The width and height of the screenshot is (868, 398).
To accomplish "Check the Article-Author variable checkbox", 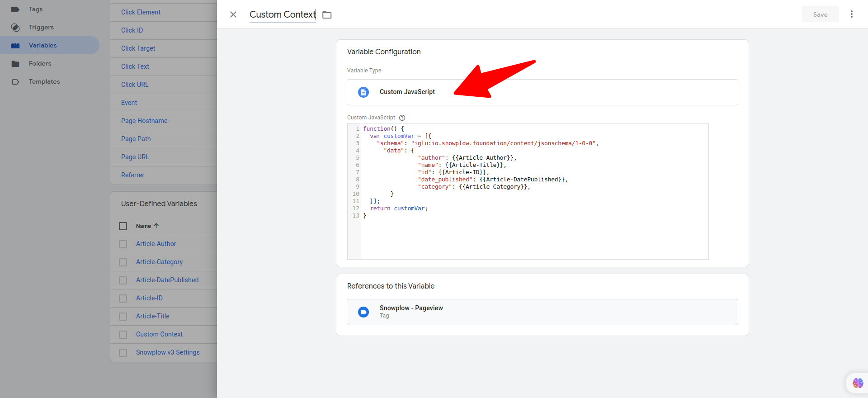I will [123, 244].
